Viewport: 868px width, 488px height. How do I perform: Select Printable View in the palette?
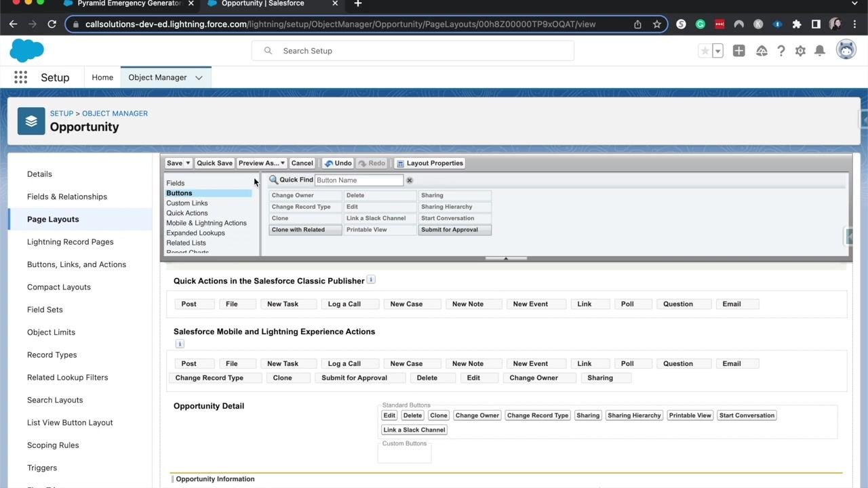[x=380, y=230]
